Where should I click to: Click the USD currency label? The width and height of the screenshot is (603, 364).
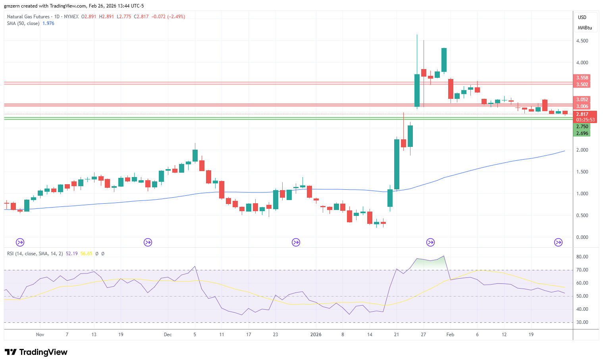(x=582, y=17)
